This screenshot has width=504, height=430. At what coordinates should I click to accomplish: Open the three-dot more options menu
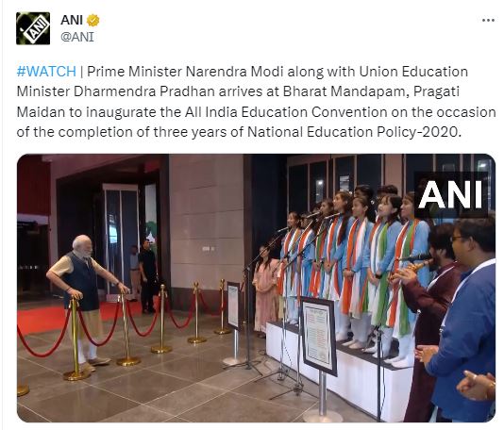(488, 20)
